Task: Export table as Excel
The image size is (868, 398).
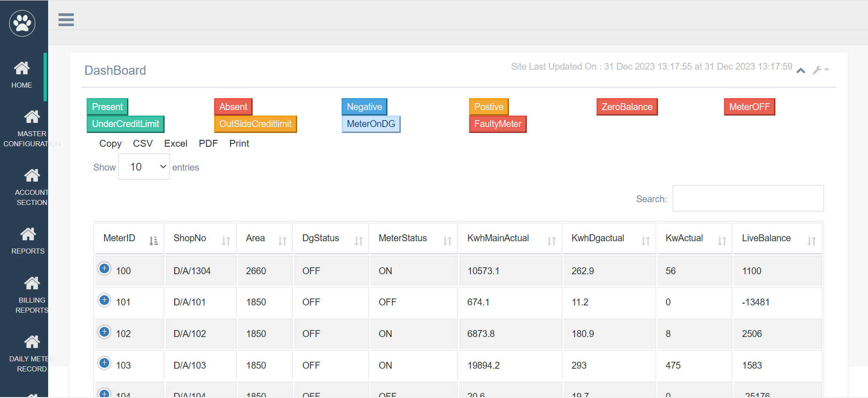Action: (x=176, y=144)
